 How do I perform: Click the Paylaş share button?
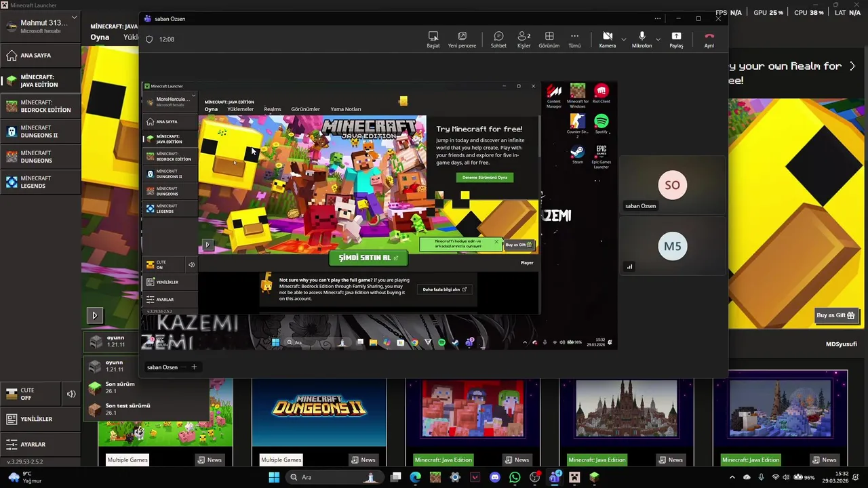coord(676,39)
